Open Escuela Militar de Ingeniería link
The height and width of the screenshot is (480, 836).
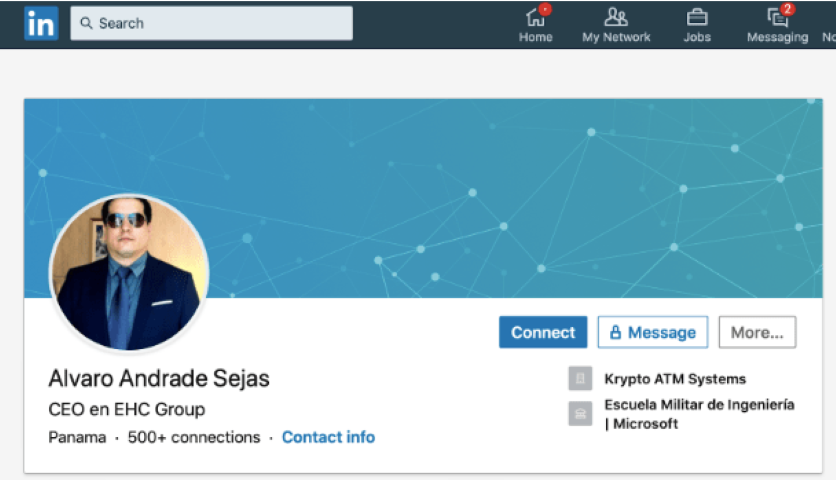coord(699,414)
